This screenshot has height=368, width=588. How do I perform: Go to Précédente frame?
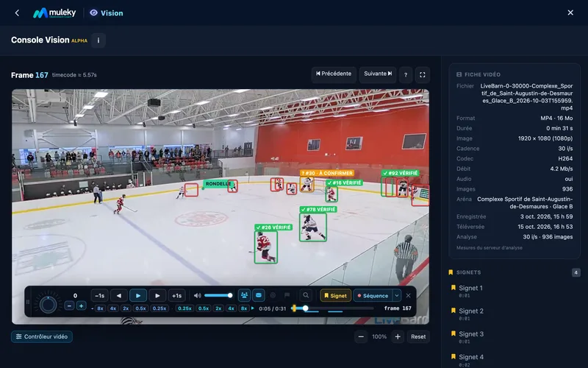pyautogui.click(x=334, y=74)
